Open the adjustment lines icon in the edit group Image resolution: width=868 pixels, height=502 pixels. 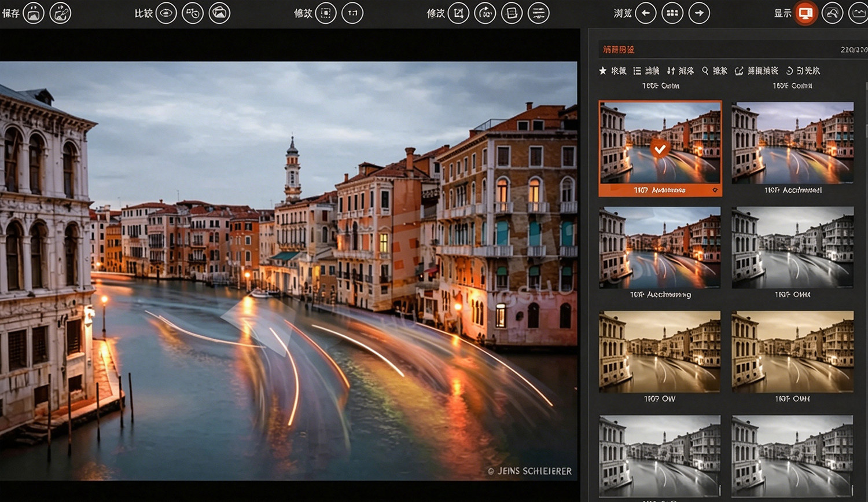pos(538,13)
